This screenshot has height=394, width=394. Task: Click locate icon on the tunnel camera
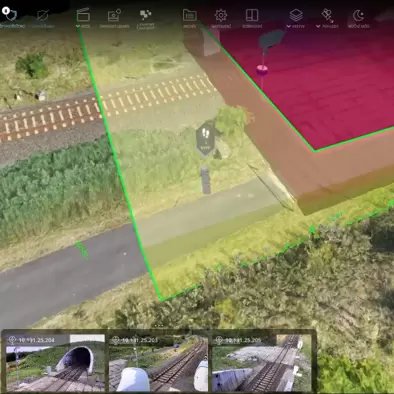click(x=13, y=340)
